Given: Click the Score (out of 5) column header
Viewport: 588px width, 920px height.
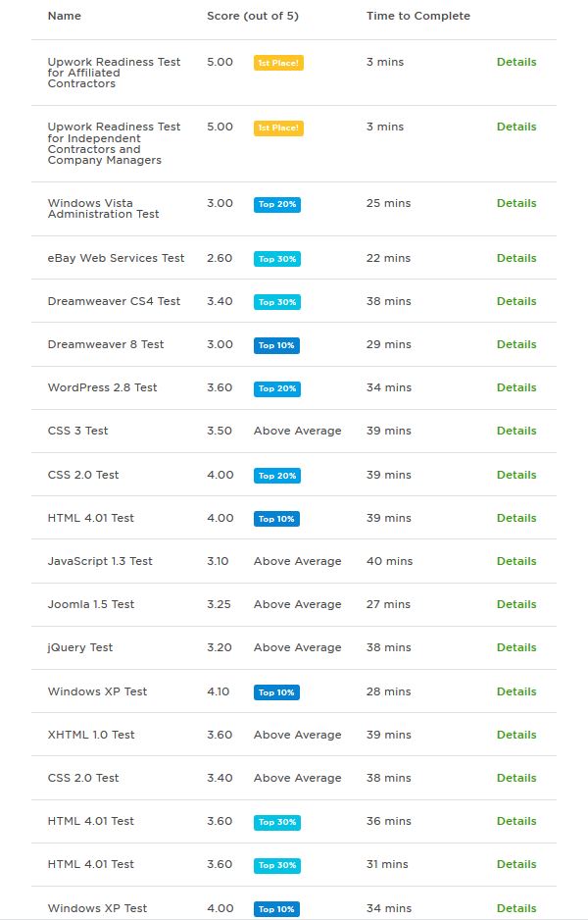Looking at the screenshot, I should click(253, 16).
